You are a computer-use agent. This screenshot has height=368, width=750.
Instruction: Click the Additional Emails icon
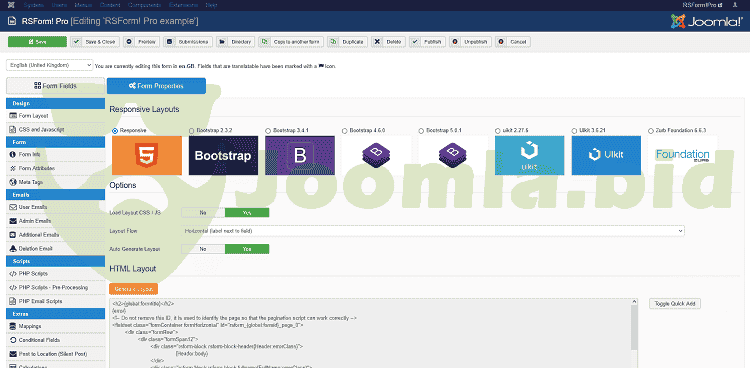click(12, 235)
